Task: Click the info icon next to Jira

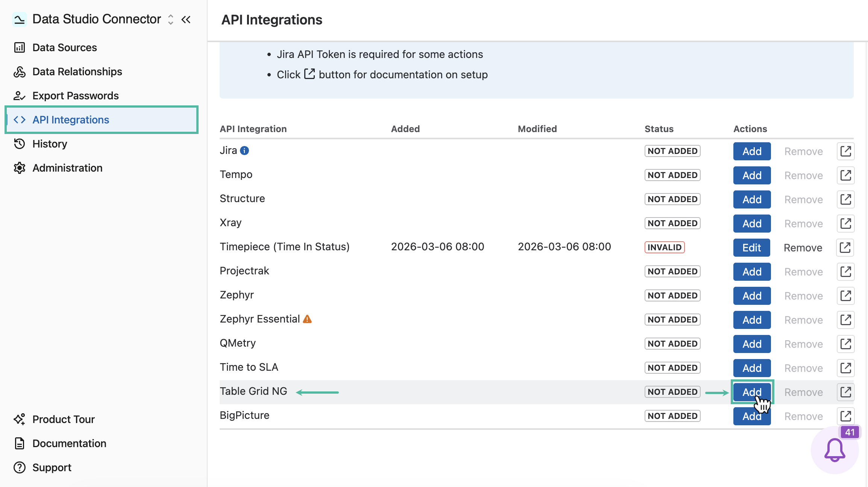Action: (244, 151)
